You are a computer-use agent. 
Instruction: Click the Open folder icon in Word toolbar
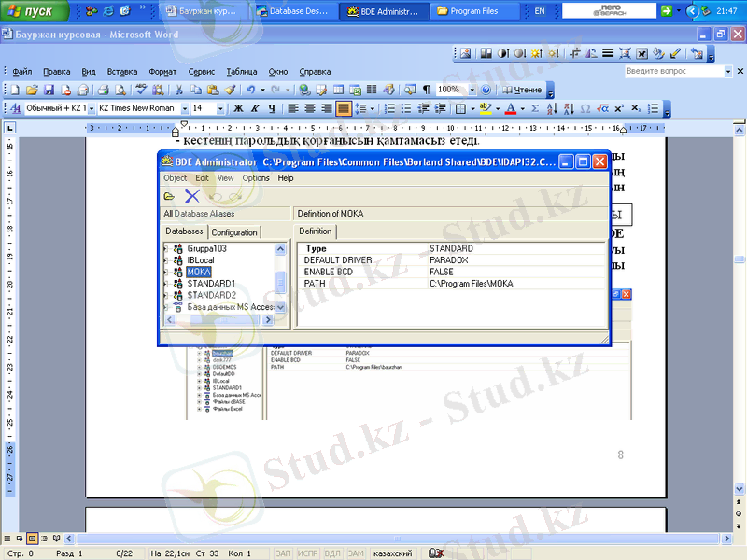(32, 90)
